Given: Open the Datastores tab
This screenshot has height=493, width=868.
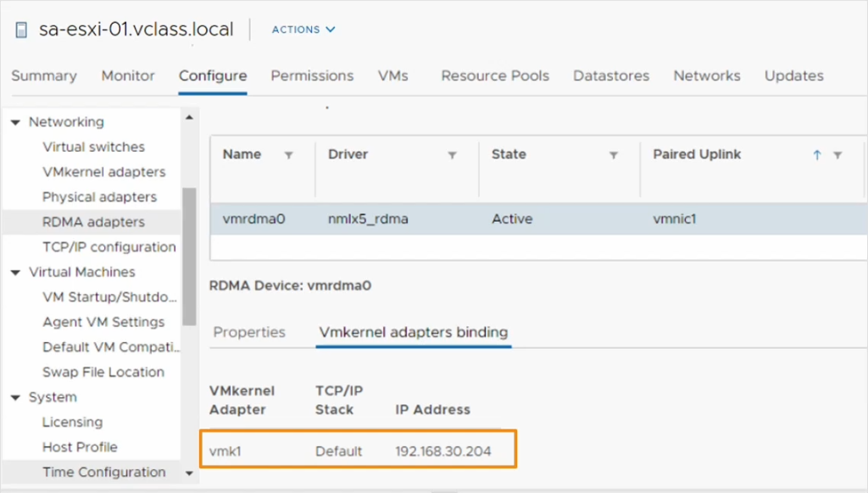Looking at the screenshot, I should (x=611, y=75).
